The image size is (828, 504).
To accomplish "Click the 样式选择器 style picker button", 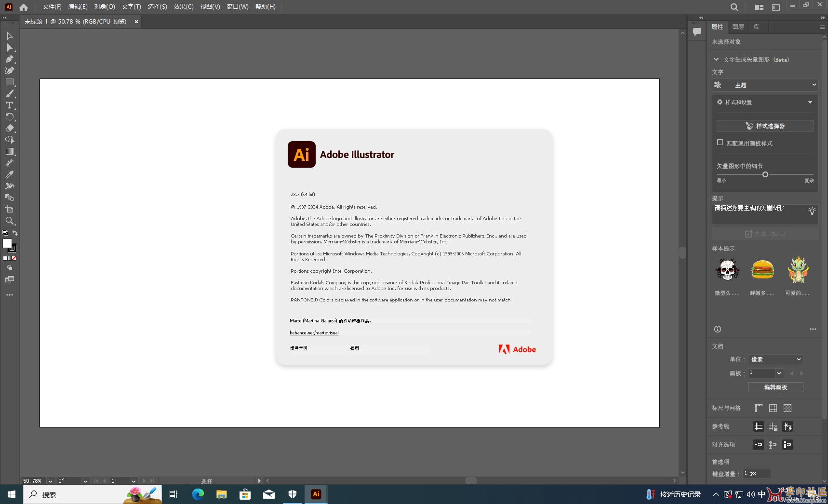I will tap(765, 126).
